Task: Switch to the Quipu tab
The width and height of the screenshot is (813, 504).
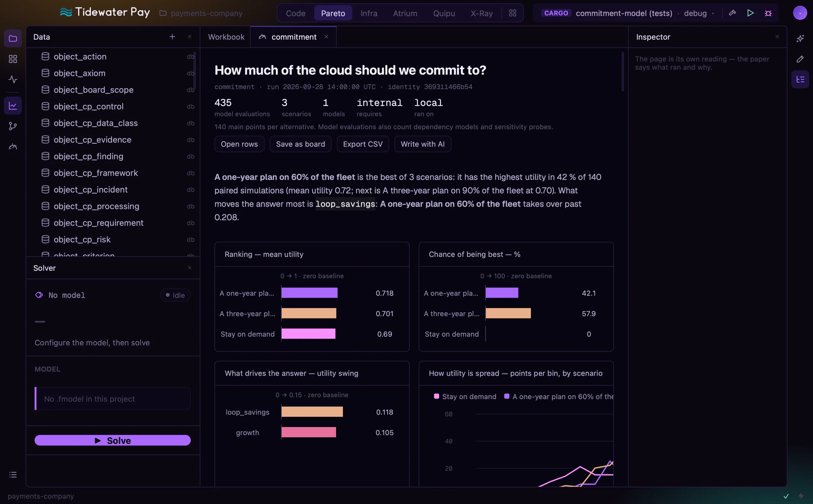Action: [x=444, y=13]
